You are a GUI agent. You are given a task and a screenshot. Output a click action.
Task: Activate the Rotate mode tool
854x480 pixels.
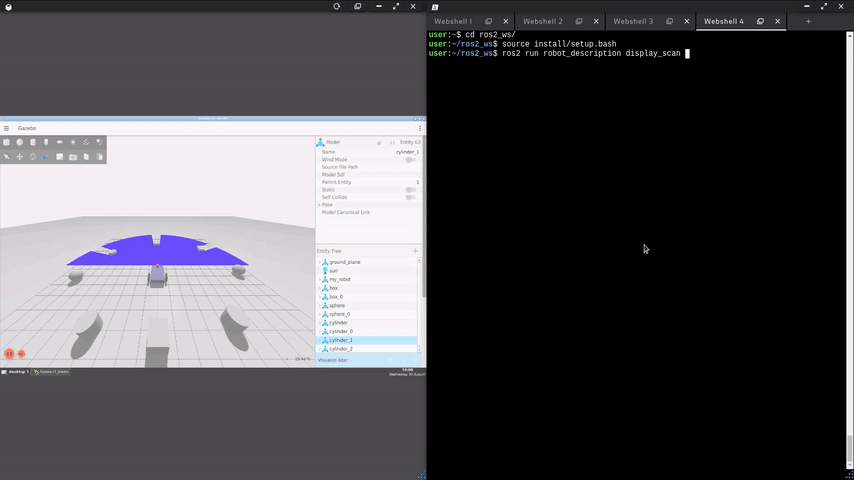33,157
